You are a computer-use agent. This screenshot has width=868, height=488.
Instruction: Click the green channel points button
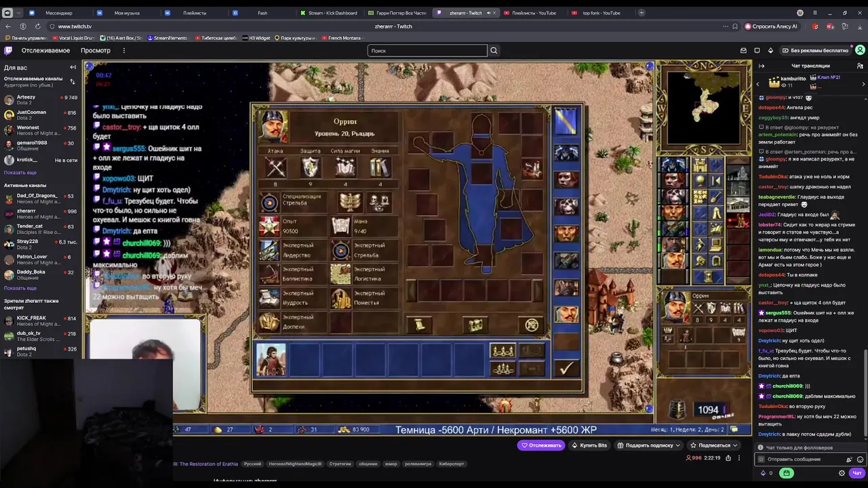click(x=786, y=473)
